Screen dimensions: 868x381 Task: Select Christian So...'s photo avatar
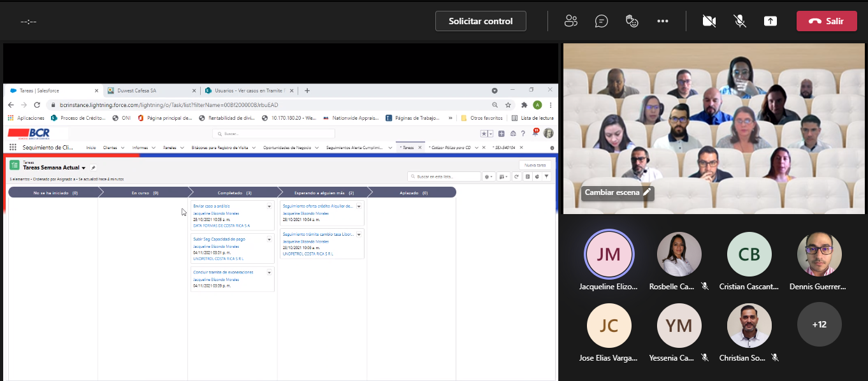(x=749, y=326)
